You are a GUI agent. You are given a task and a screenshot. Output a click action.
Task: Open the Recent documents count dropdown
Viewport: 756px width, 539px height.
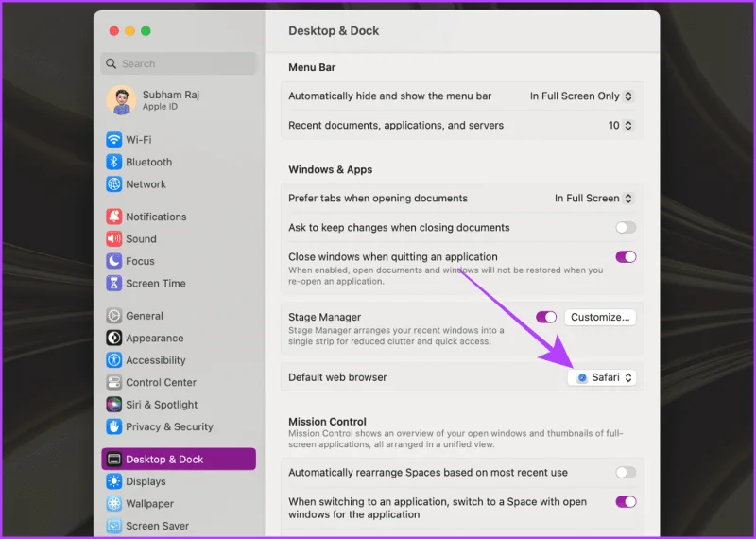pyautogui.click(x=621, y=126)
